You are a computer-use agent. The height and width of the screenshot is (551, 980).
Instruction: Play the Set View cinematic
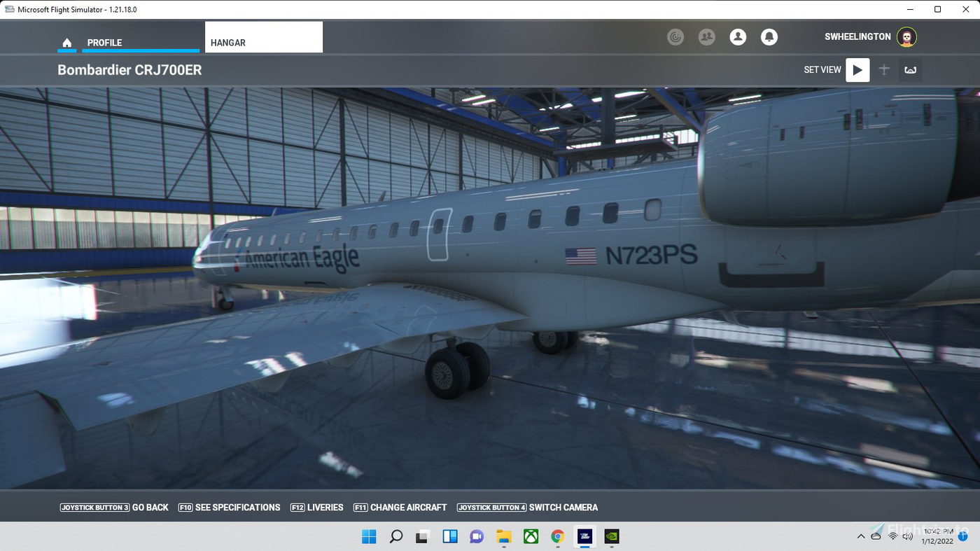point(857,70)
